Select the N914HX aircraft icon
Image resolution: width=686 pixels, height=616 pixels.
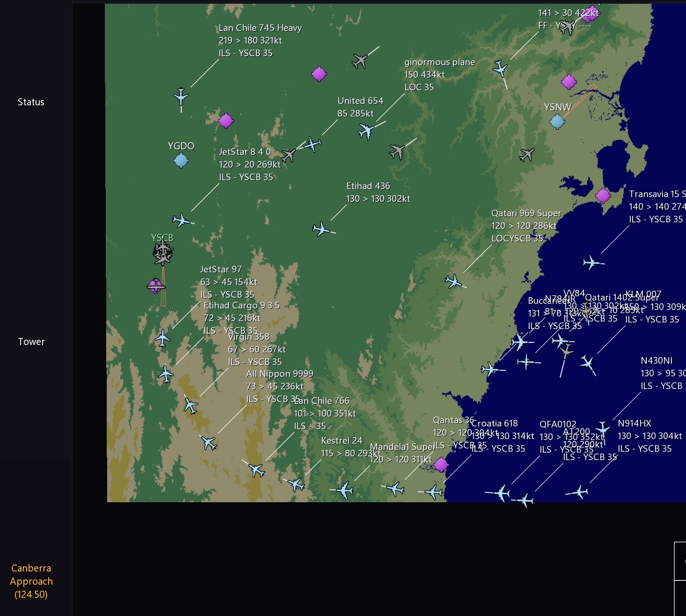[580, 491]
